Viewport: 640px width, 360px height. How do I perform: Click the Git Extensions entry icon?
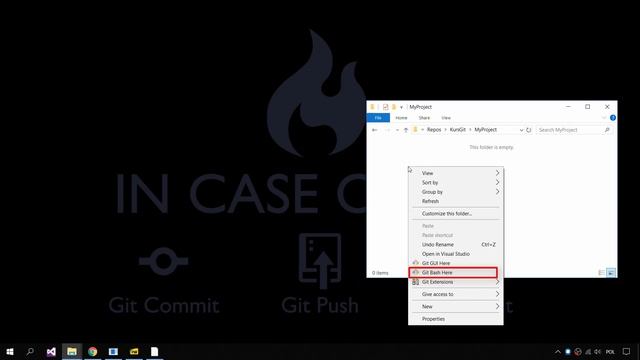pyautogui.click(x=416, y=282)
